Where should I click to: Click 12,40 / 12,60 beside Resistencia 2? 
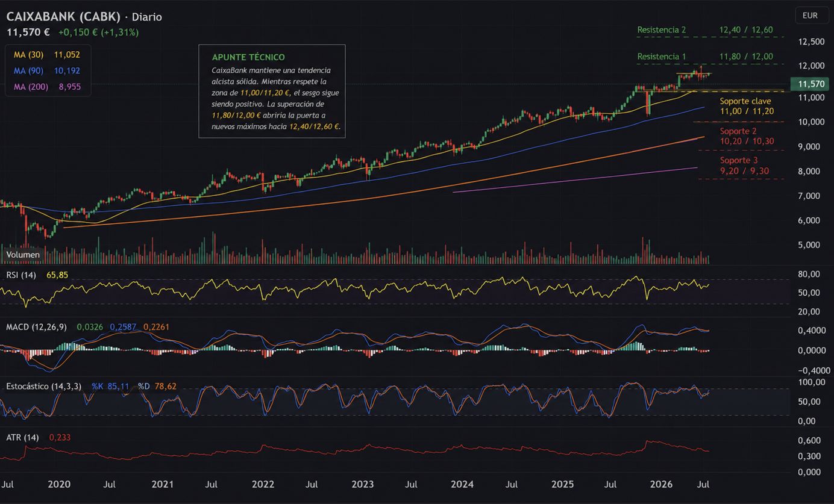click(746, 30)
